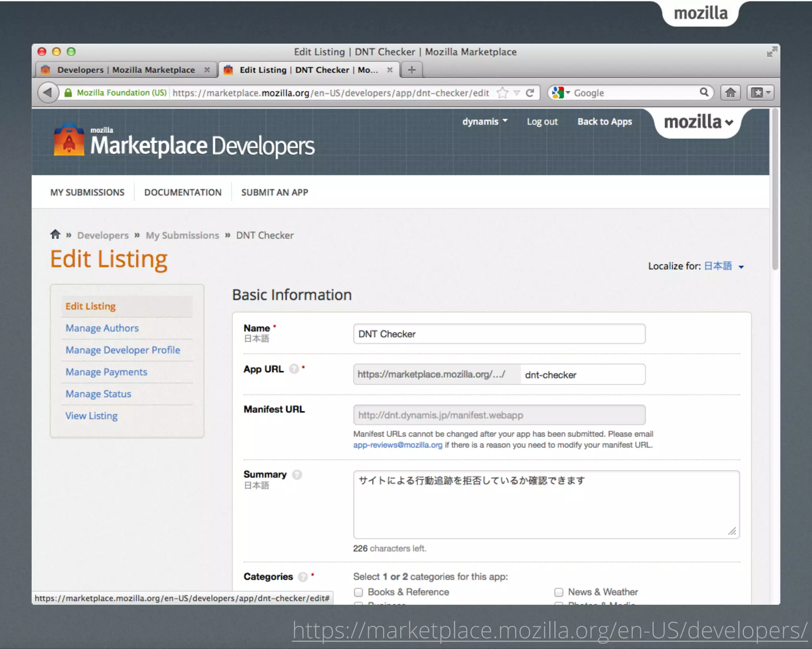The image size is (812, 649).
Task: Click the green padlock security icon
Action: (x=68, y=93)
